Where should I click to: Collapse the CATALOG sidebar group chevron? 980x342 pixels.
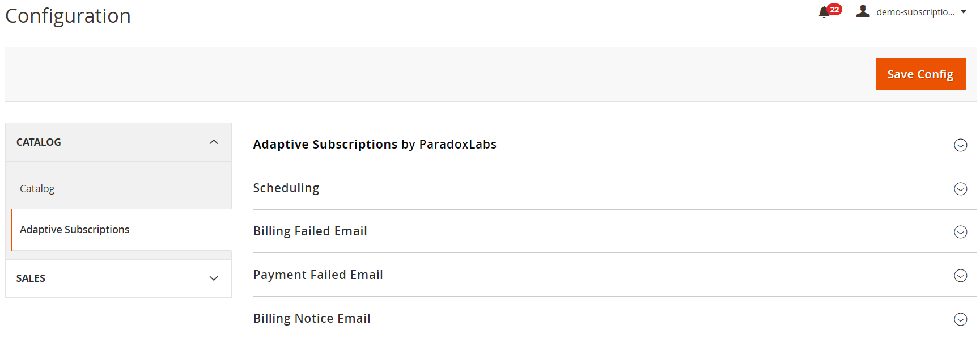coord(214,142)
